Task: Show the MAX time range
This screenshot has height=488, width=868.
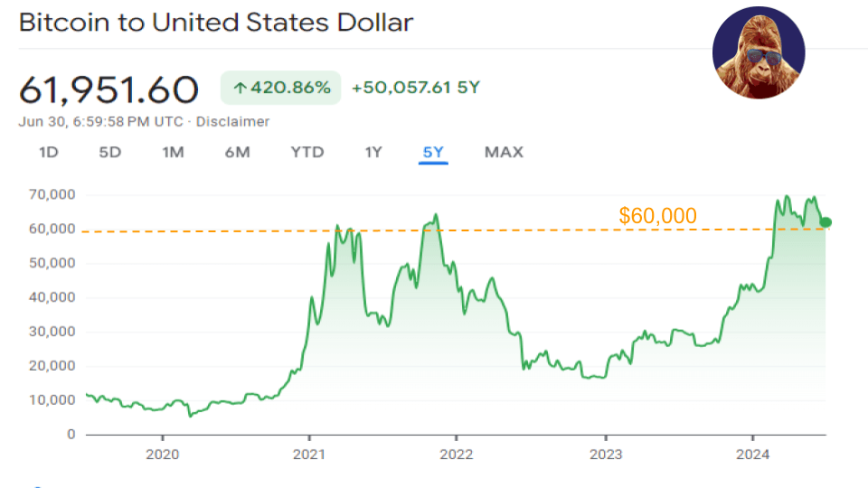Action: point(504,152)
